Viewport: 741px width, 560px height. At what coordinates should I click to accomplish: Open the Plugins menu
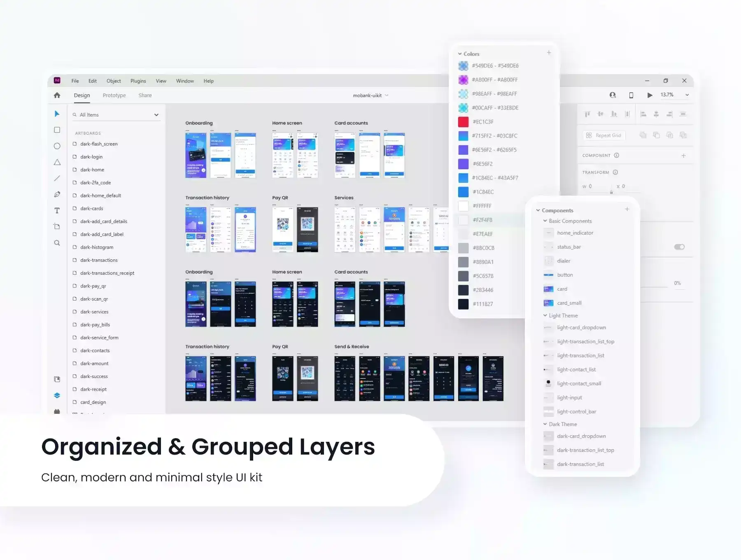tap(138, 81)
